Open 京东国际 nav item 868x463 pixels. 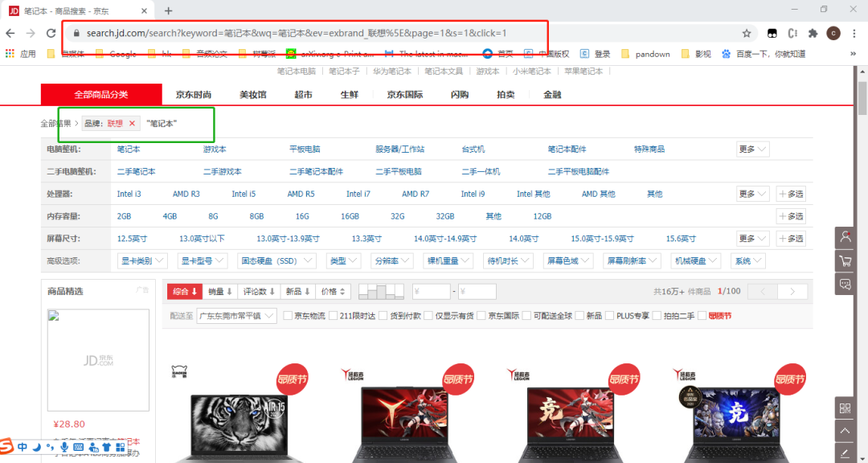405,95
